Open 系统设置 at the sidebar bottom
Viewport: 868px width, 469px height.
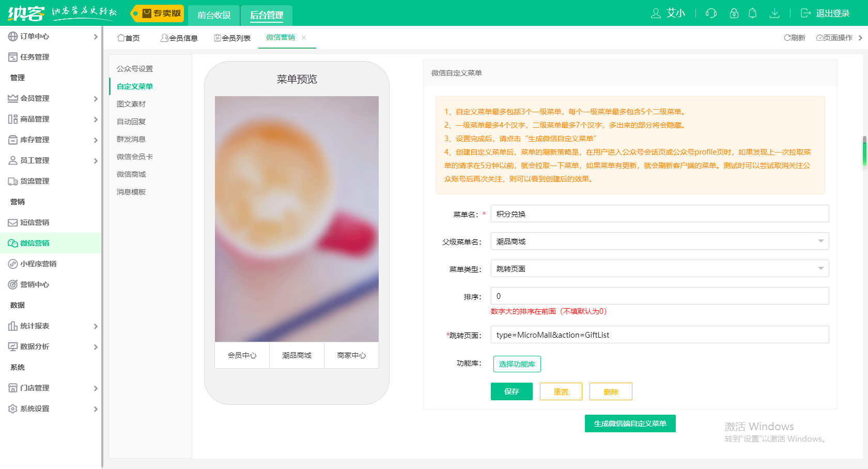click(x=33, y=409)
